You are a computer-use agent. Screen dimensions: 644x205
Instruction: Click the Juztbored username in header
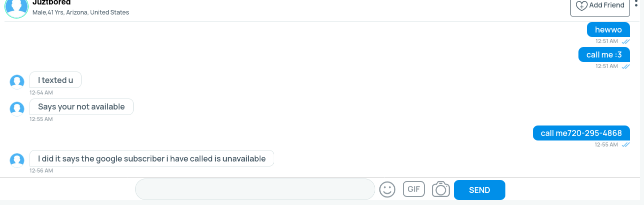(x=51, y=2)
